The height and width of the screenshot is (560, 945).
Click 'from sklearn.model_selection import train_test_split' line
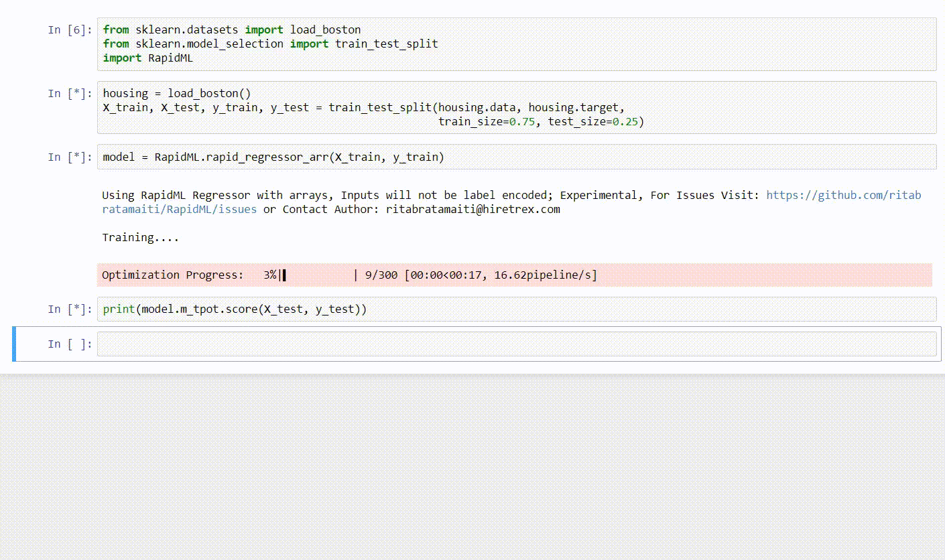point(271,44)
